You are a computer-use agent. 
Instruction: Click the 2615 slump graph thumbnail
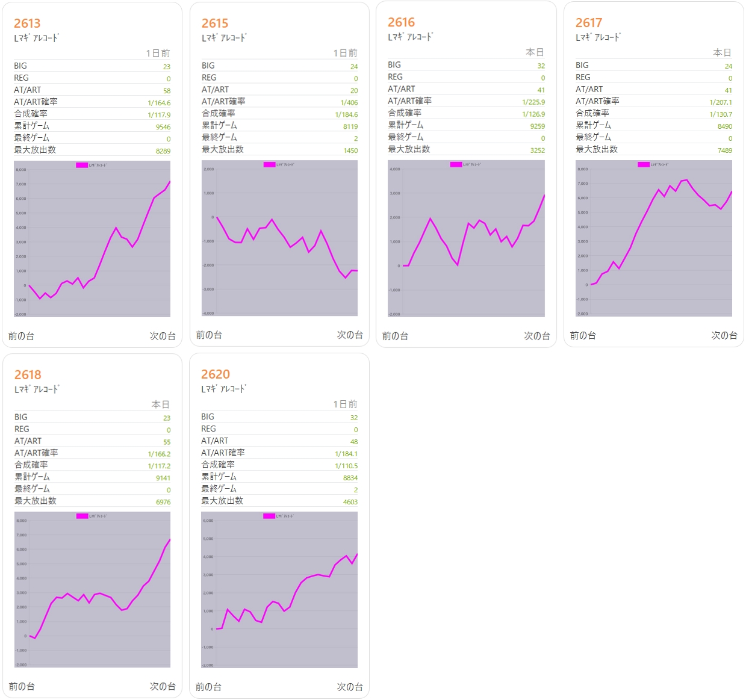(x=279, y=238)
